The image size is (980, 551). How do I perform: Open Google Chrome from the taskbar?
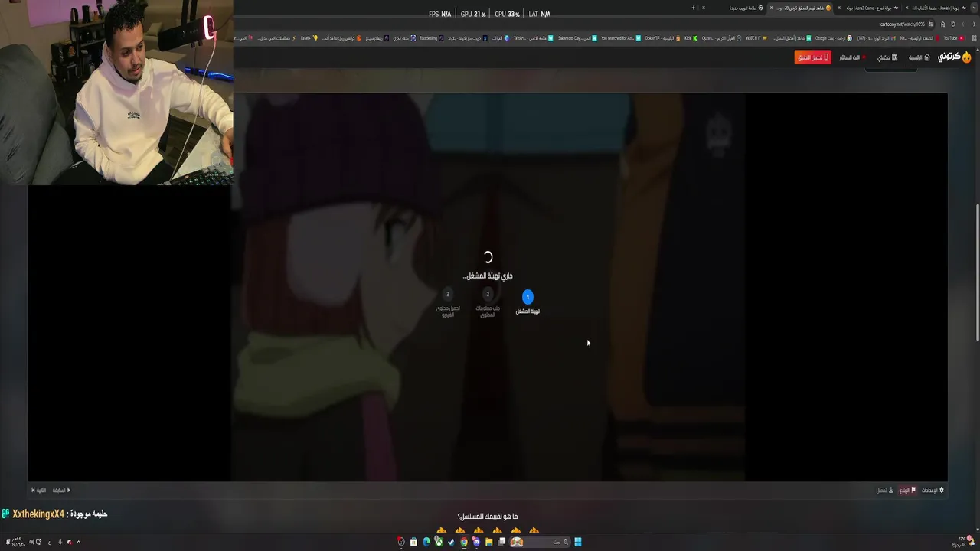[x=464, y=542]
